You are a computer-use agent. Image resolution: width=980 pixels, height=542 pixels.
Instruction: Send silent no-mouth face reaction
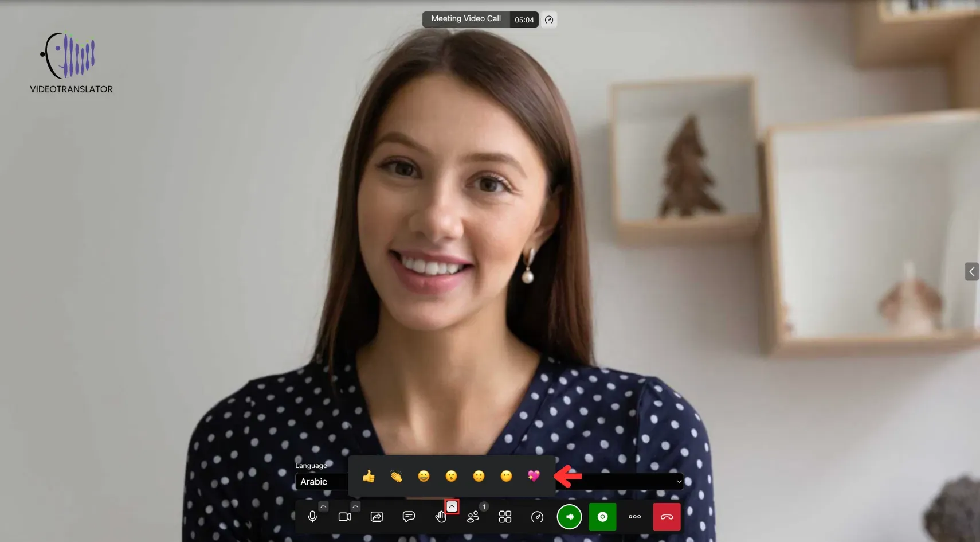(506, 476)
